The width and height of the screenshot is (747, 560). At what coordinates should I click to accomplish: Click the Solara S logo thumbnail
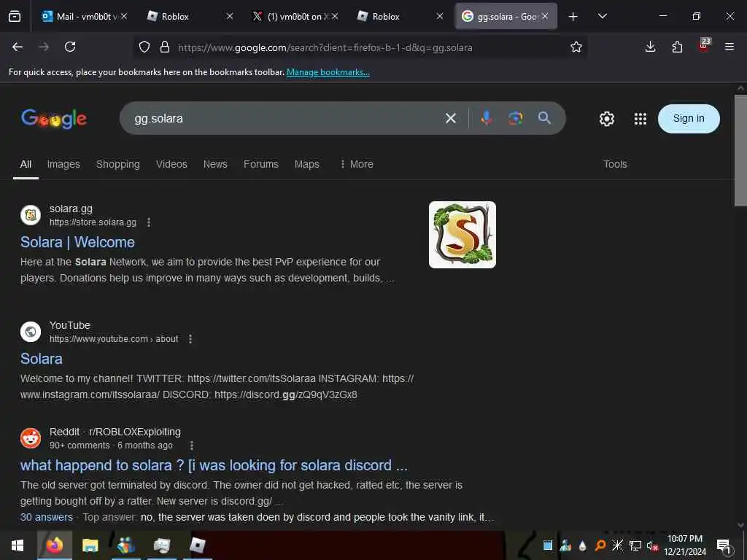462,235
